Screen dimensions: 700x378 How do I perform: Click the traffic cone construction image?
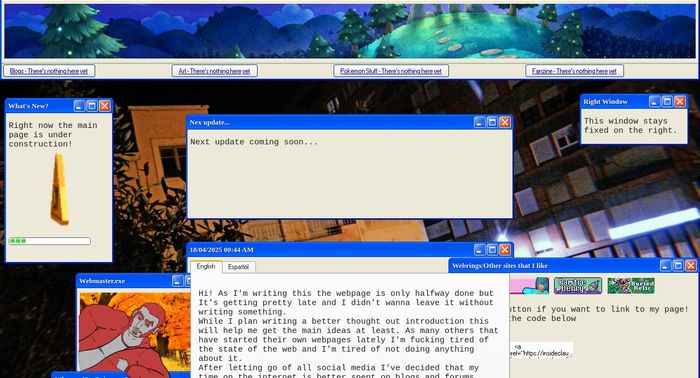coord(59,189)
